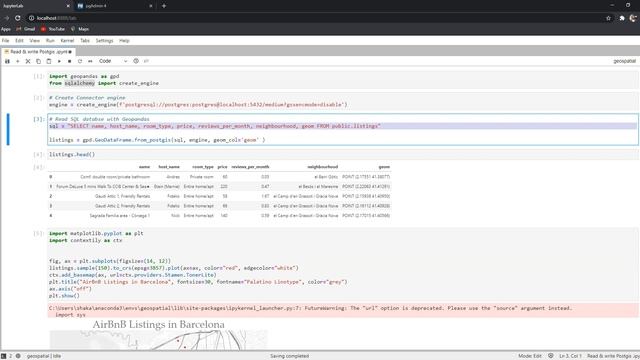Click the AirBnB Listings in Barcelona plot
Screen dimensions: 640x360
coord(158,335)
